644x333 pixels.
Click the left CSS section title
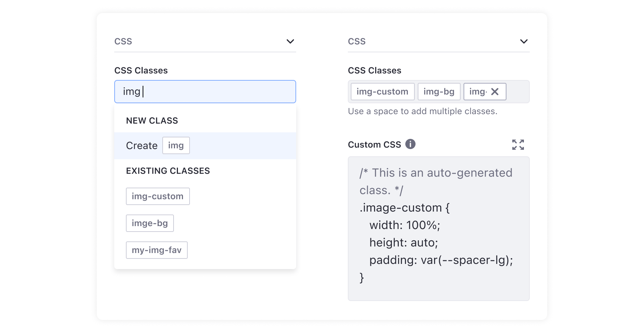click(123, 41)
